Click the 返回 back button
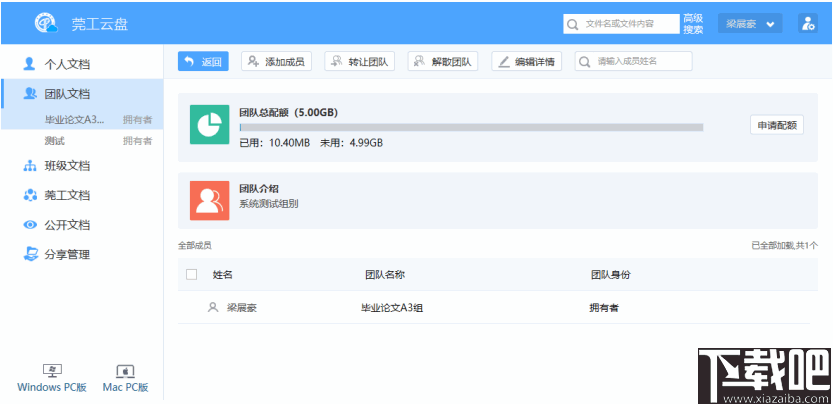The height and width of the screenshot is (404, 833). coord(203,61)
